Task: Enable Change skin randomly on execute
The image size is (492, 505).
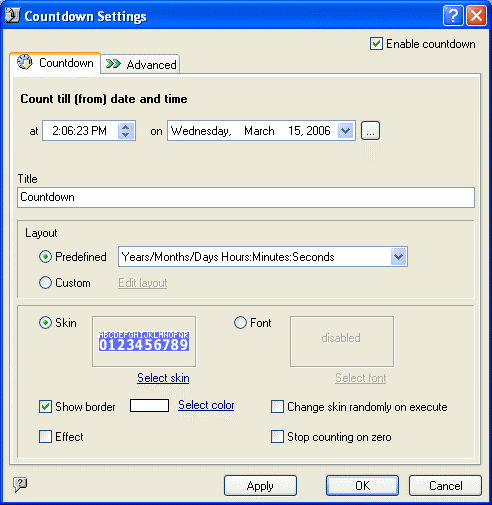Action: click(277, 407)
